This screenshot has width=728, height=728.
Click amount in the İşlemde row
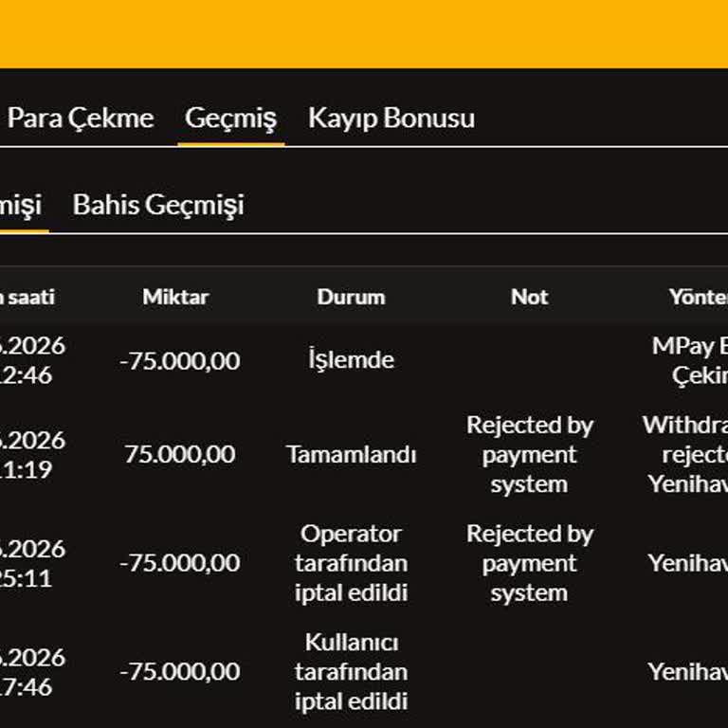pyautogui.click(x=180, y=361)
